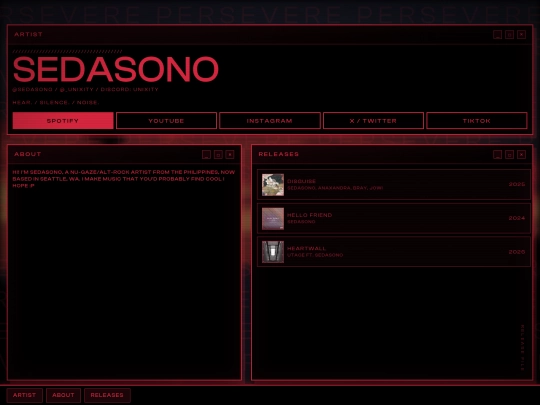
Task: Minimize the About window
Action: coord(206,154)
